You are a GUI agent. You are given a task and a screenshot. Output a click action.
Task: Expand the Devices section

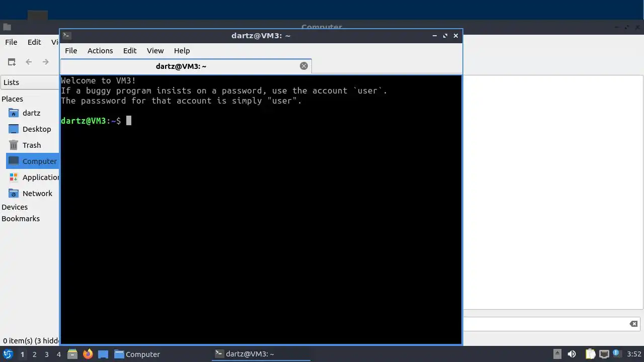(x=15, y=207)
